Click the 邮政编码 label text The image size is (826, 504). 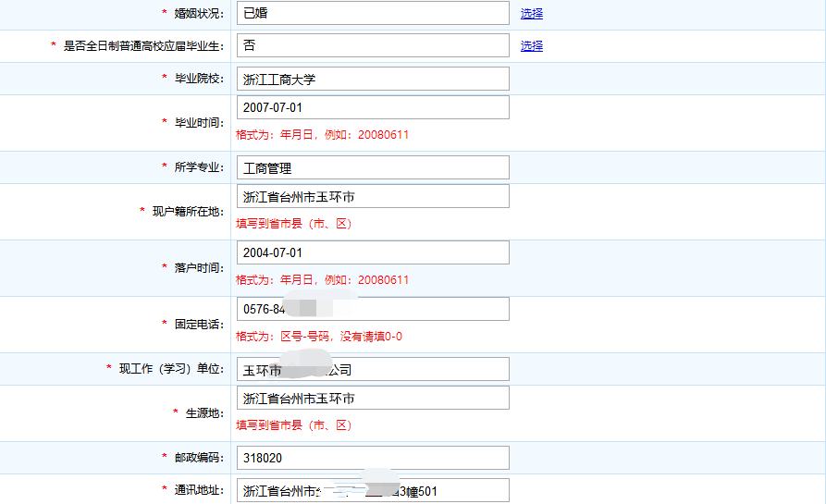[x=199, y=458]
